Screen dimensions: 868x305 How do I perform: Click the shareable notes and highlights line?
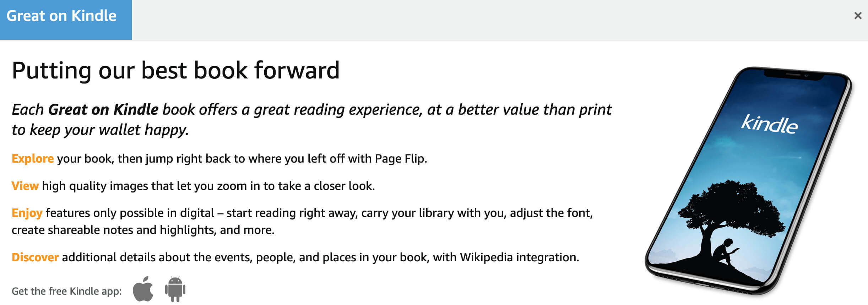point(143,230)
